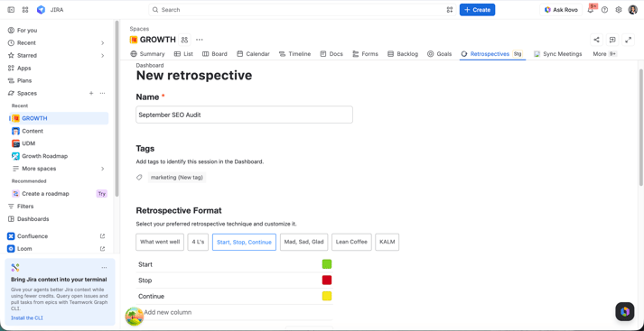The height and width of the screenshot is (331, 644).
Task: Open the Ask Rovo assistant
Action: [x=561, y=10]
